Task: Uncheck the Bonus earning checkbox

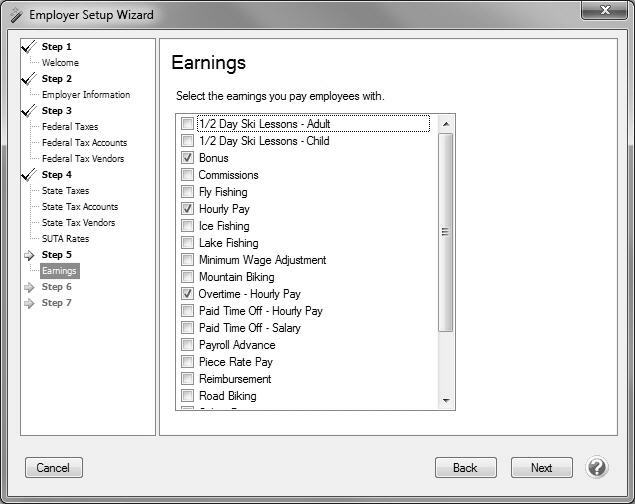Action: click(x=187, y=158)
